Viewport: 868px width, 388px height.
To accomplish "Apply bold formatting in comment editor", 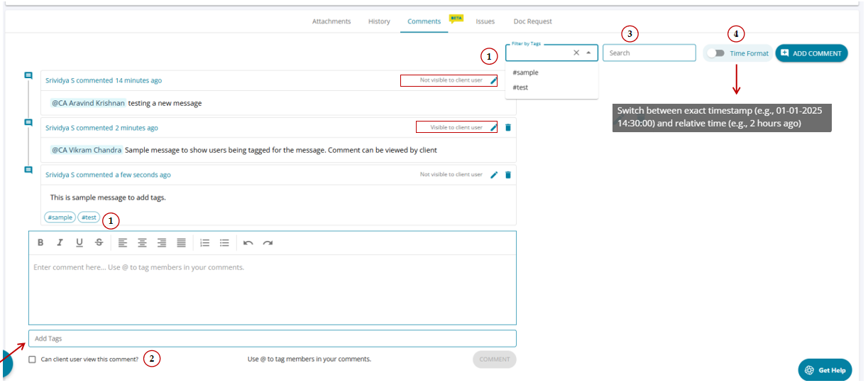I will (40, 243).
